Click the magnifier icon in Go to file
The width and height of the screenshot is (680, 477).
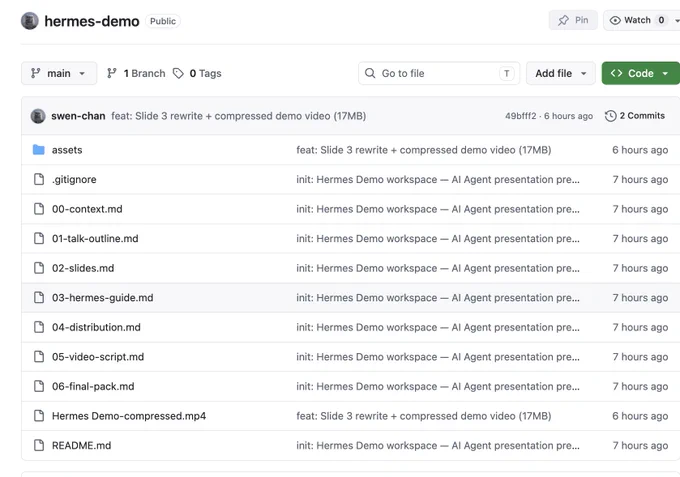point(370,73)
